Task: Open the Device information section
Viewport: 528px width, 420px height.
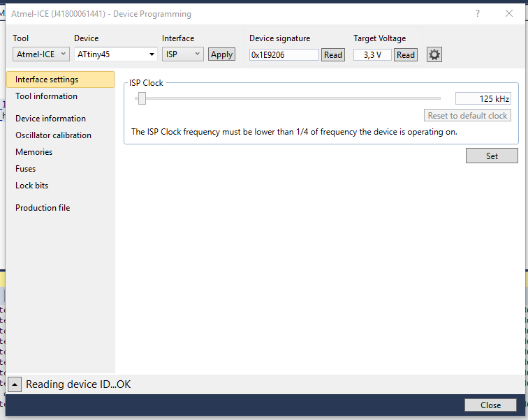Action: point(50,119)
